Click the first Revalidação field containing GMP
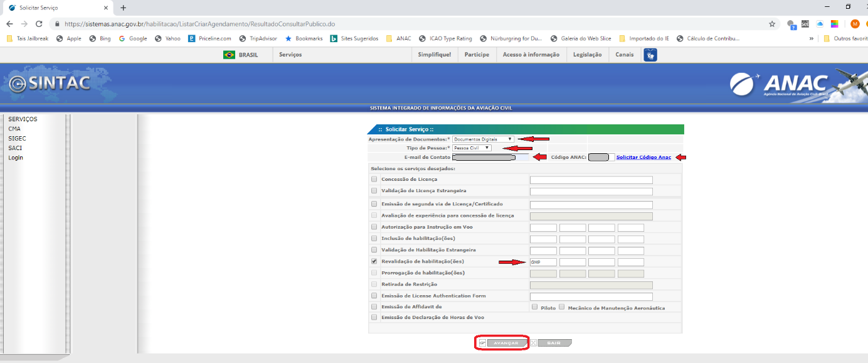 543,262
